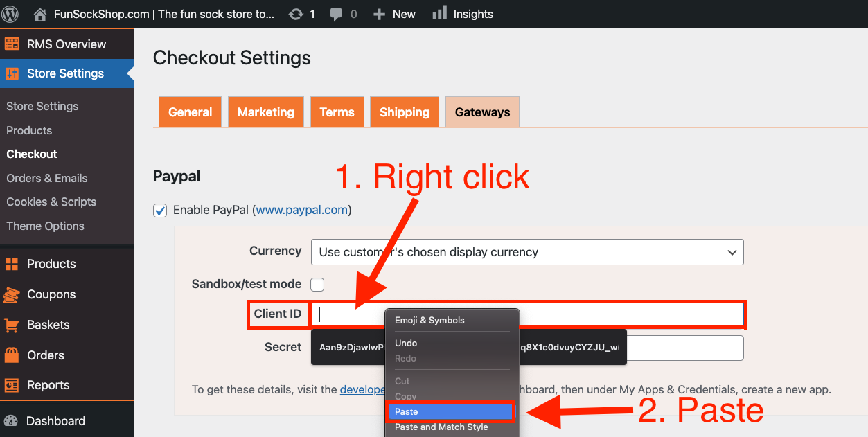Screen dimensions: 868x437
Task: Open the Terms tab
Action: coord(337,112)
